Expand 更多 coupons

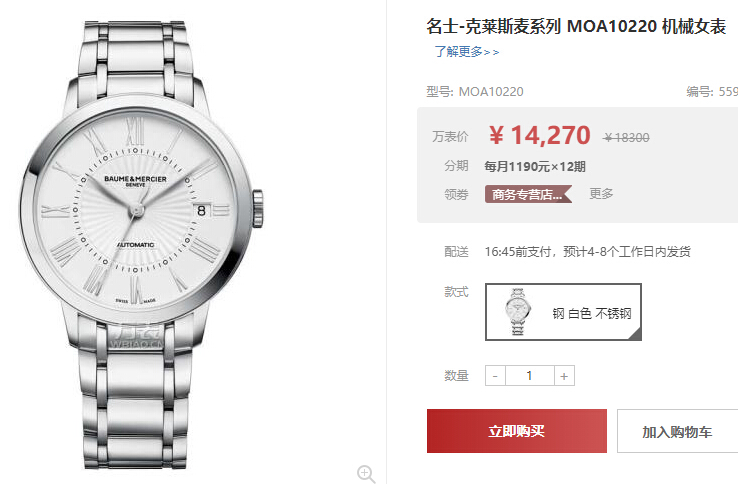601,194
